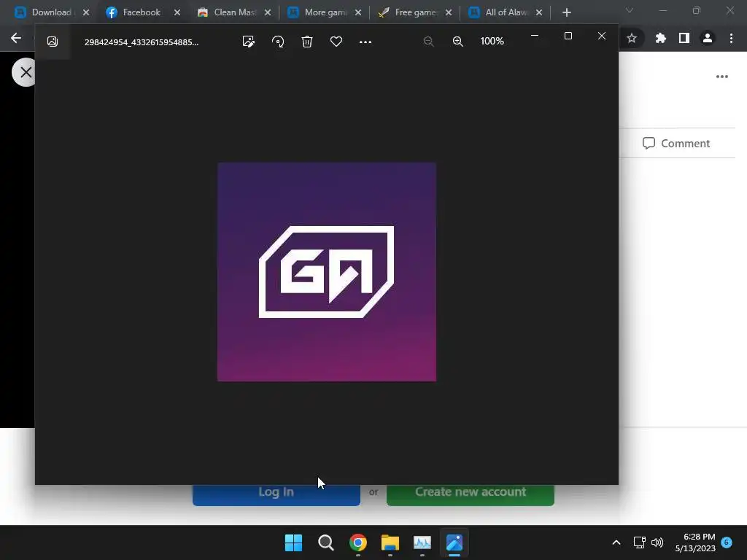This screenshot has width=747, height=560.
Task: Click the Photos app gallery icon
Action: pyautogui.click(x=53, y=42)
